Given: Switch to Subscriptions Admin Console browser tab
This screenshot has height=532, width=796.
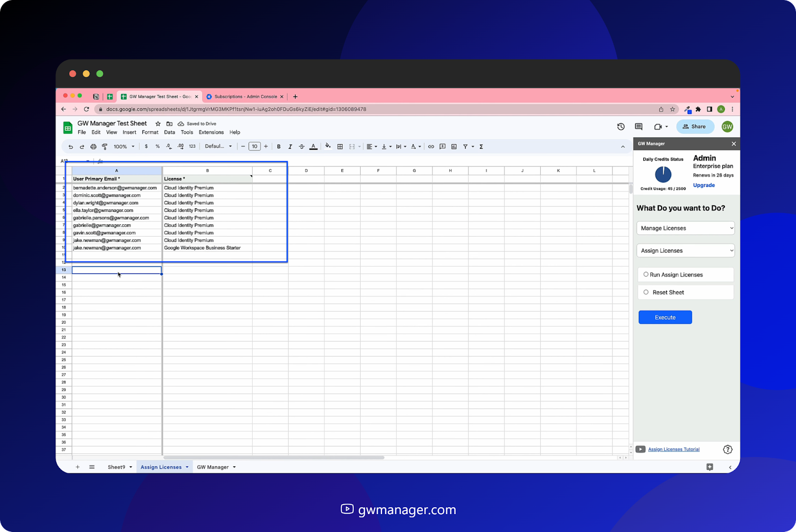Looking at the screenshot, I should click(x=245, y=96).
